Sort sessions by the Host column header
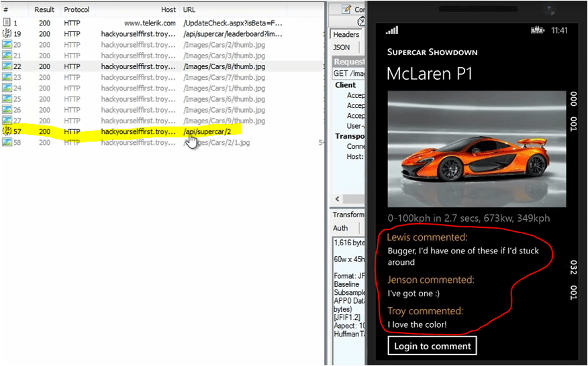This screenshot has height=366, width=588. tap(168, 10)
